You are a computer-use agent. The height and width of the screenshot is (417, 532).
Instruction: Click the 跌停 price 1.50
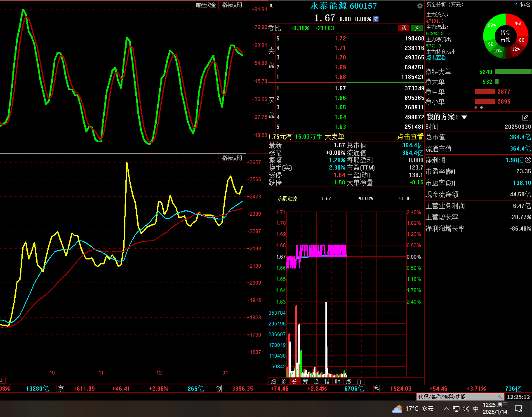click(339, 182)
